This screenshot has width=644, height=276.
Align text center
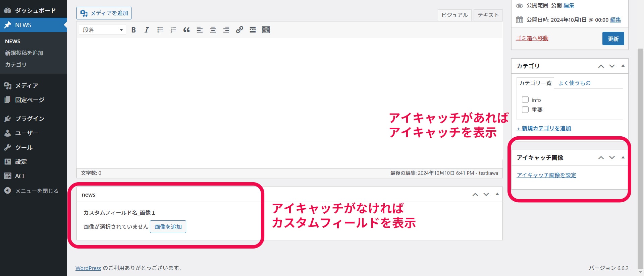tap(213, 30)
